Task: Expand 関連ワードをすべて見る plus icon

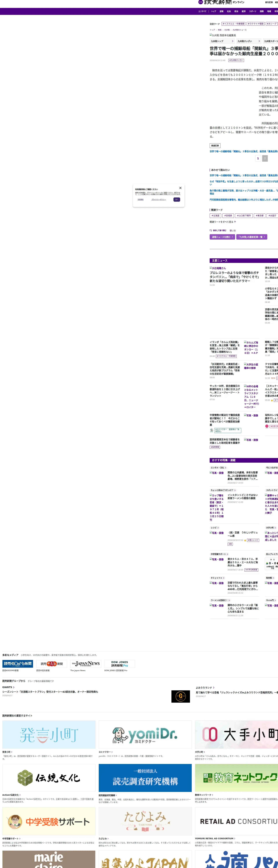Action: click(x=235, y=222)
